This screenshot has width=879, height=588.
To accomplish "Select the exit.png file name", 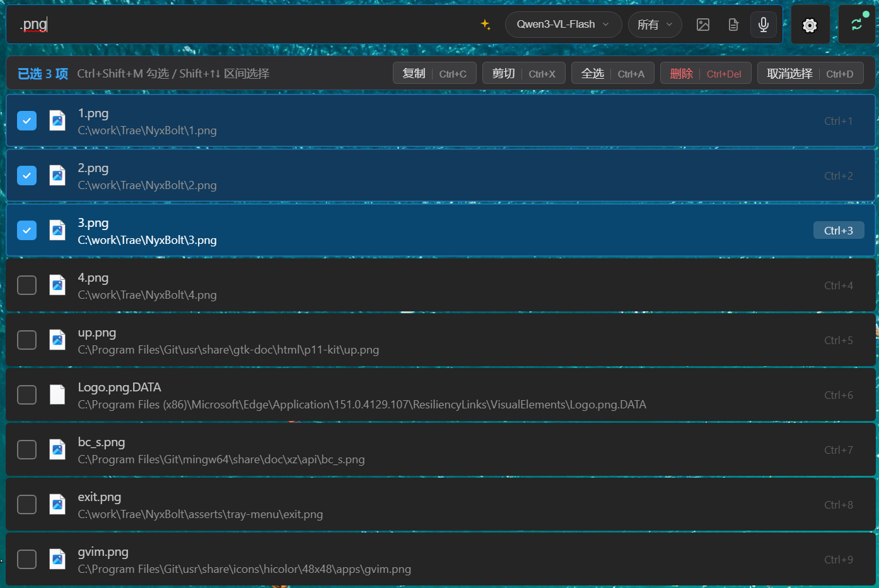I will click(x=100, y=497).
